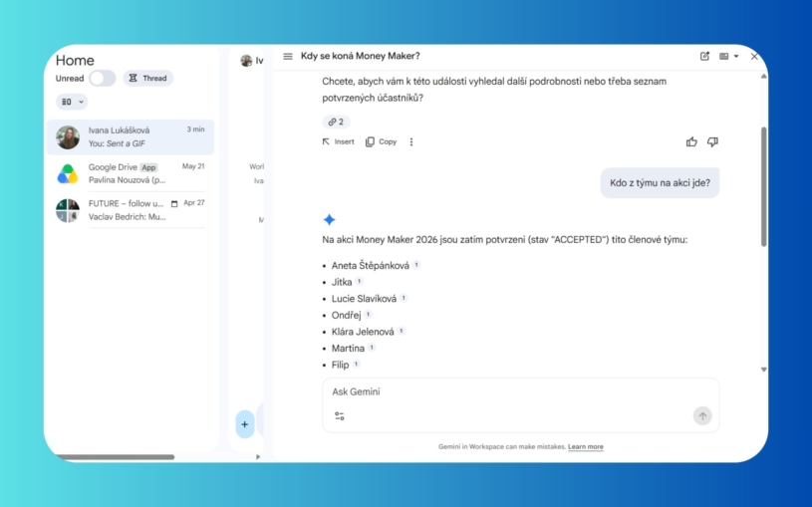This screenshot has height=507, width=812.
Task: Click the horizontal scrollbar under Home list
Action: 115,457
